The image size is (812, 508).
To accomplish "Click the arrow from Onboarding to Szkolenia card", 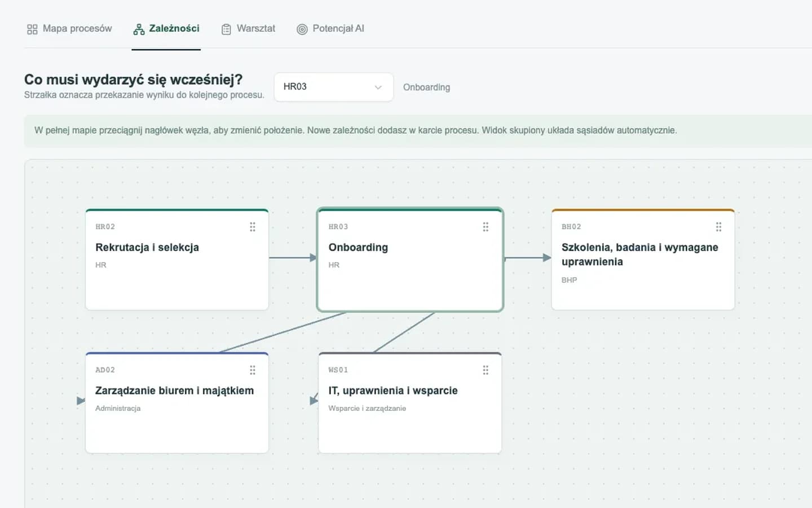I will (x=527, y=258).
